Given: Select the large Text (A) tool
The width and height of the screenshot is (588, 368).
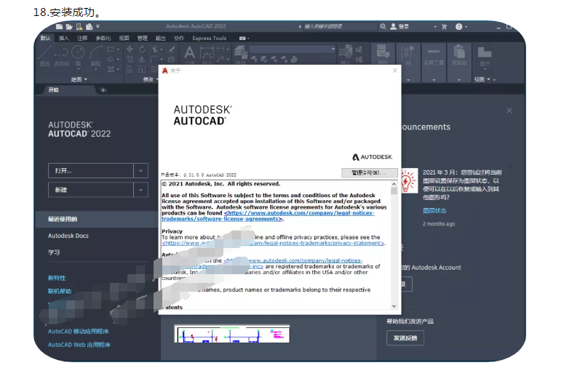Looking at the screenshot, I should click(x=189, y=52).
